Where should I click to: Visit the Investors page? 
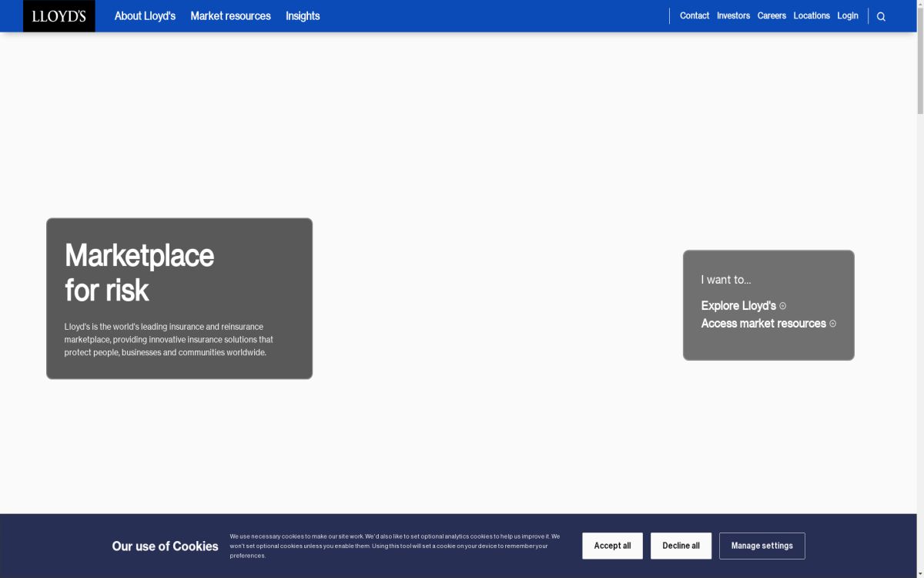tap(733, 15)
